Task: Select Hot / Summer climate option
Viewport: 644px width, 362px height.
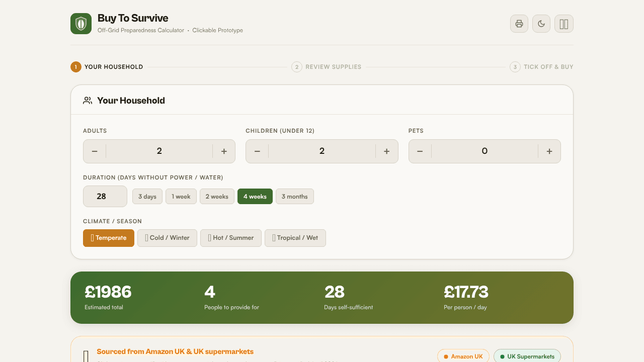Action: point(231,238)
